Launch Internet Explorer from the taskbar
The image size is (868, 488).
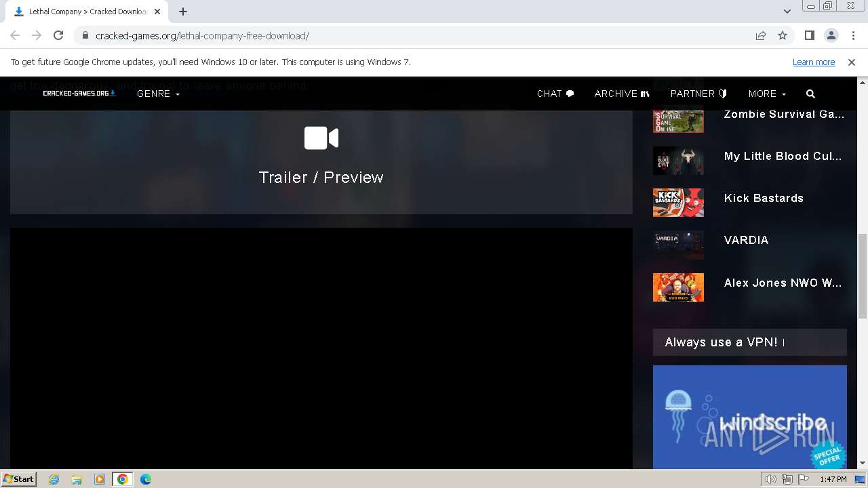(54, 479)
